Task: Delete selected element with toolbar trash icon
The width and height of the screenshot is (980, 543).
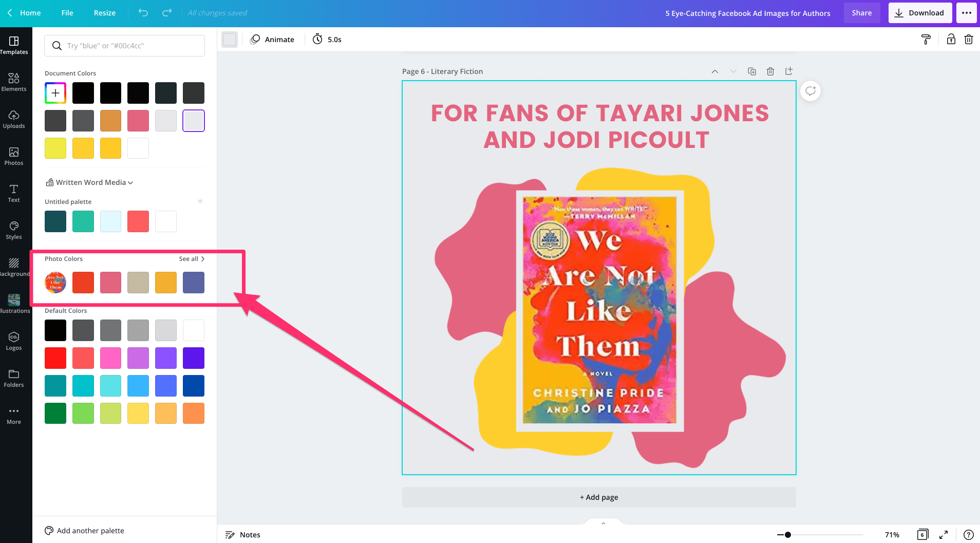Action: (969, 40)
